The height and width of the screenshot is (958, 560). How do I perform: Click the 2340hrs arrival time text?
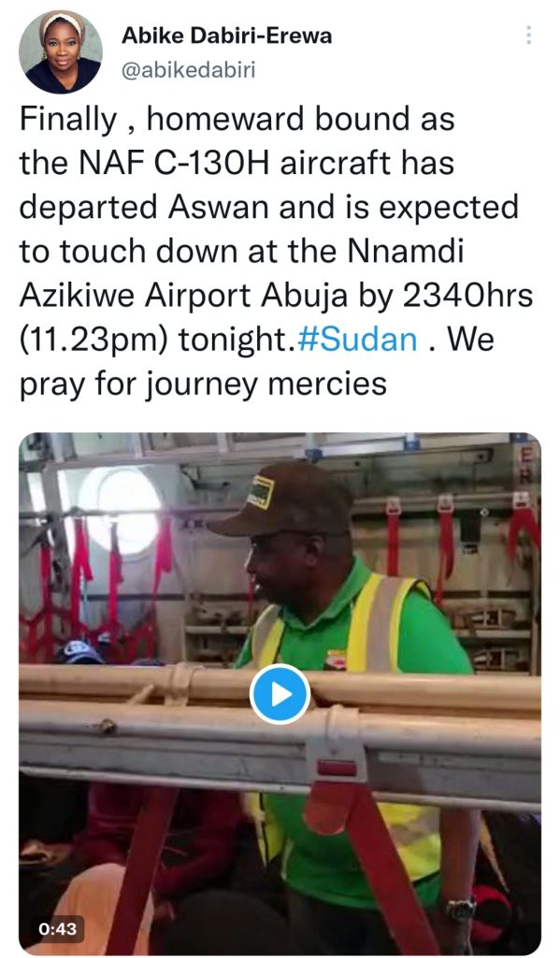[467, 296]
